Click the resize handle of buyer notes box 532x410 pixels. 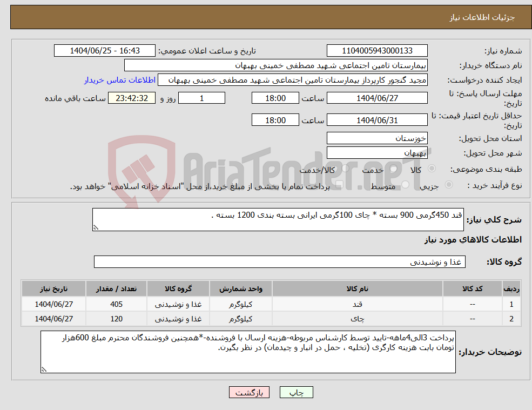pyautogui.click(x=44, y=369)
